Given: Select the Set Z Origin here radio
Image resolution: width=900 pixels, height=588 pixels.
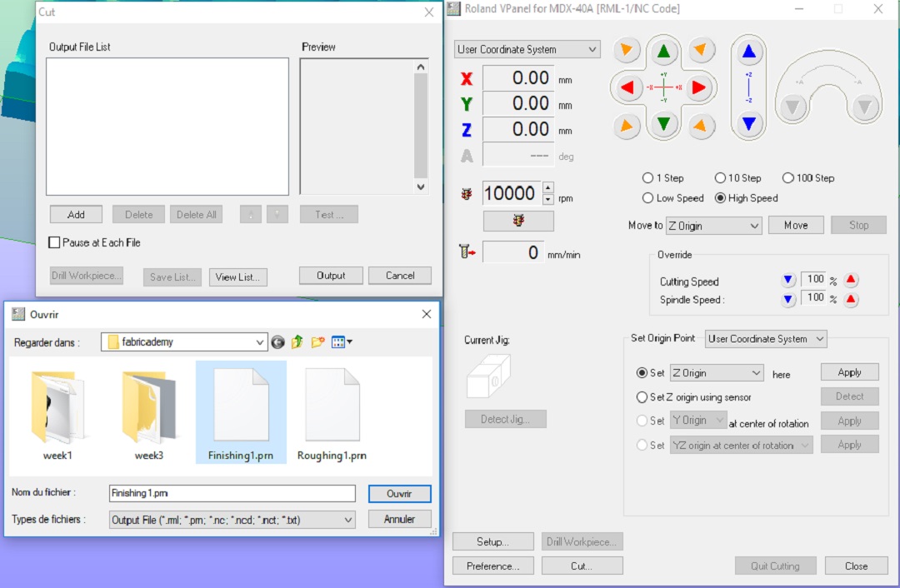Looking at the screenshot, I should 642,373.
